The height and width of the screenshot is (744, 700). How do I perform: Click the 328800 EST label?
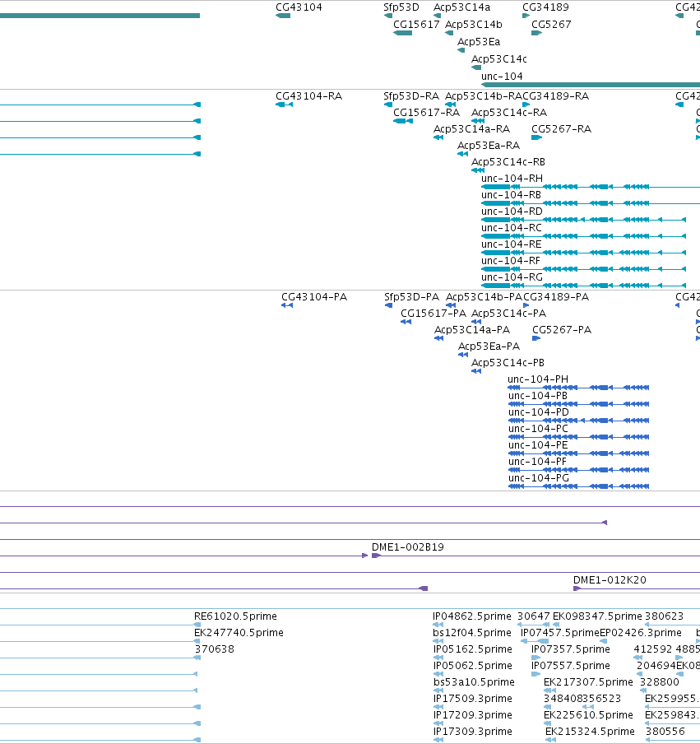(x=659, y=681)
